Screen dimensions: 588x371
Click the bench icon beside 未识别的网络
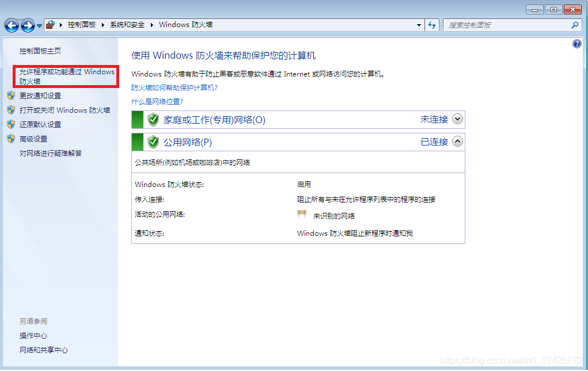tap(302, 215)
